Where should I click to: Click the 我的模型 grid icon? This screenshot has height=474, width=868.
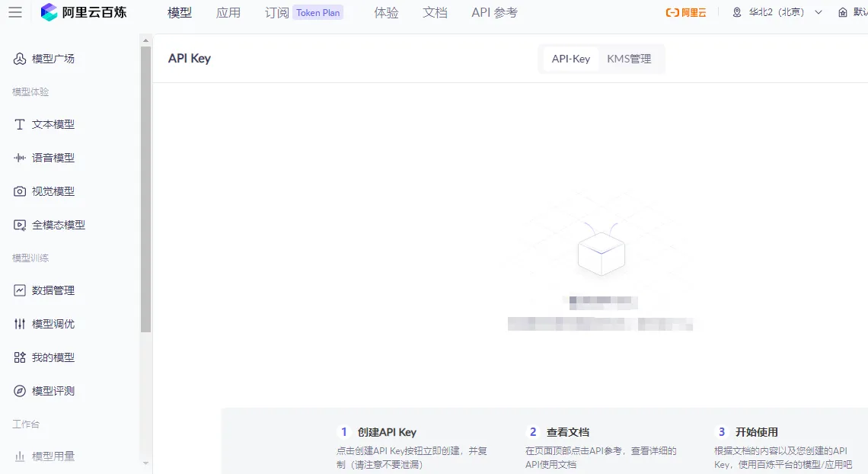(x=20, y=357)
